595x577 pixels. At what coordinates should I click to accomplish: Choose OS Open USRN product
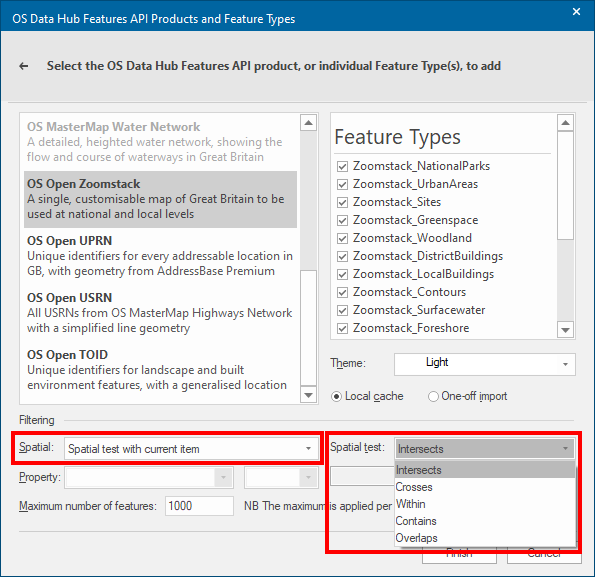pyautogui.click(x=160, y=313)
